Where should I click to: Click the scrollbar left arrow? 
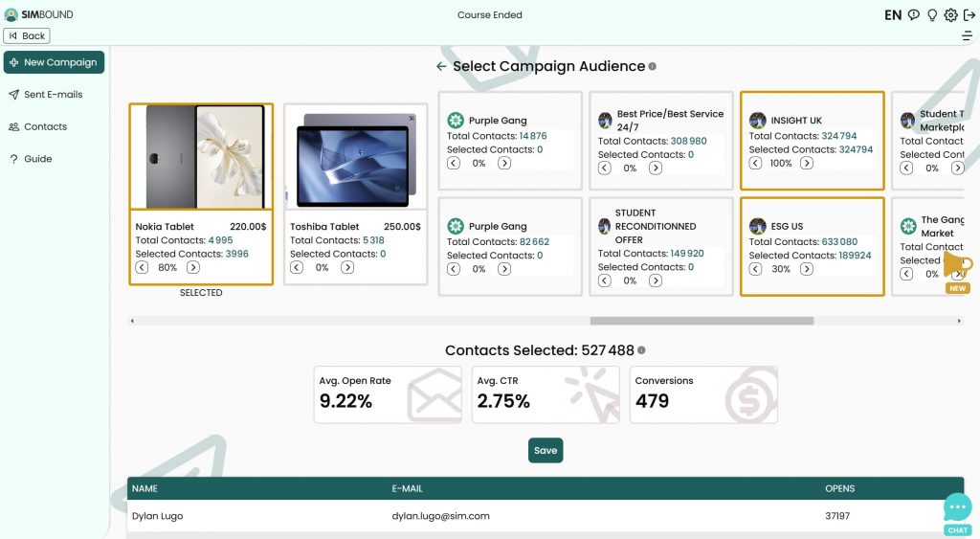[x=132, y=321]
